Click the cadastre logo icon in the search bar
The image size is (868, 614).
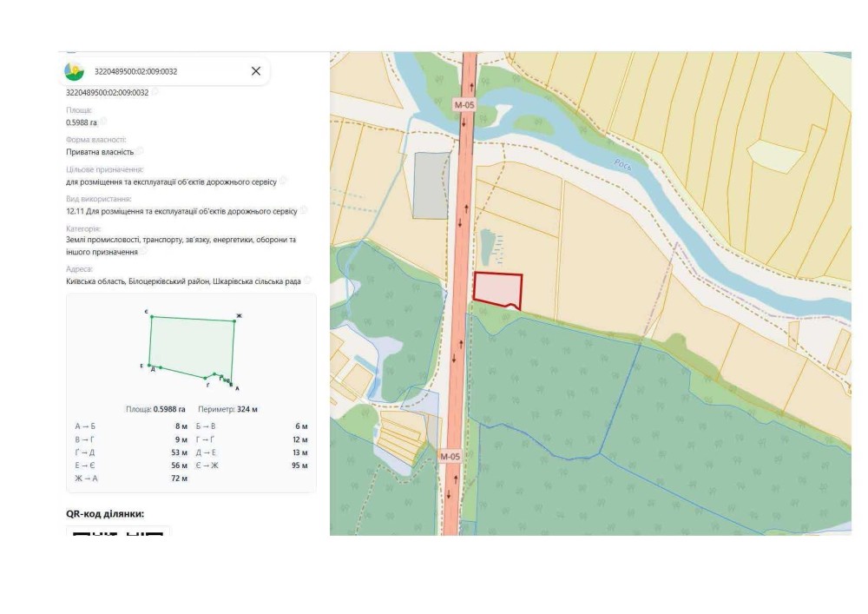(x=74, y=71)
